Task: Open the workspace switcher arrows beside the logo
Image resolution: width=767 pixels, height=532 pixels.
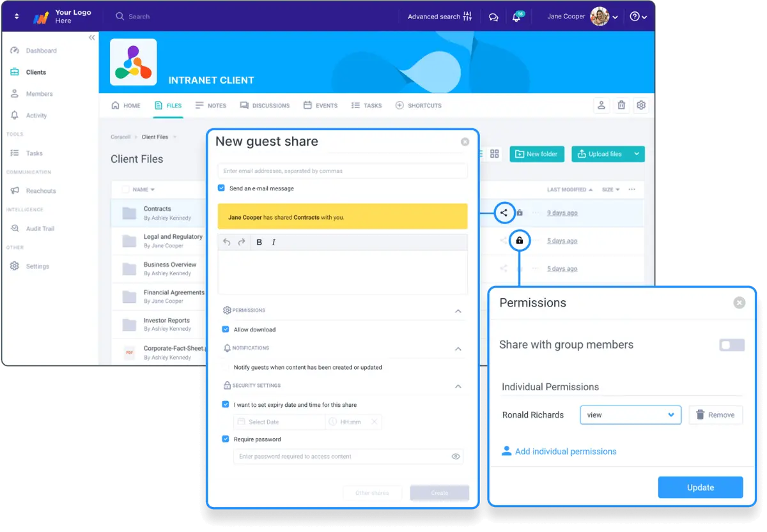Action: [17, 17]
